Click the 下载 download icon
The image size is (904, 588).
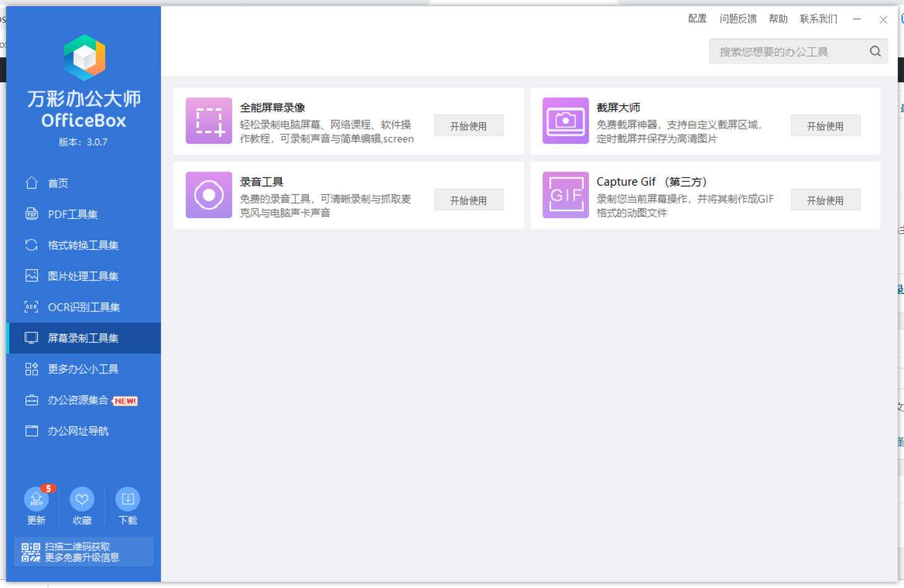click(x=128, y=499)
